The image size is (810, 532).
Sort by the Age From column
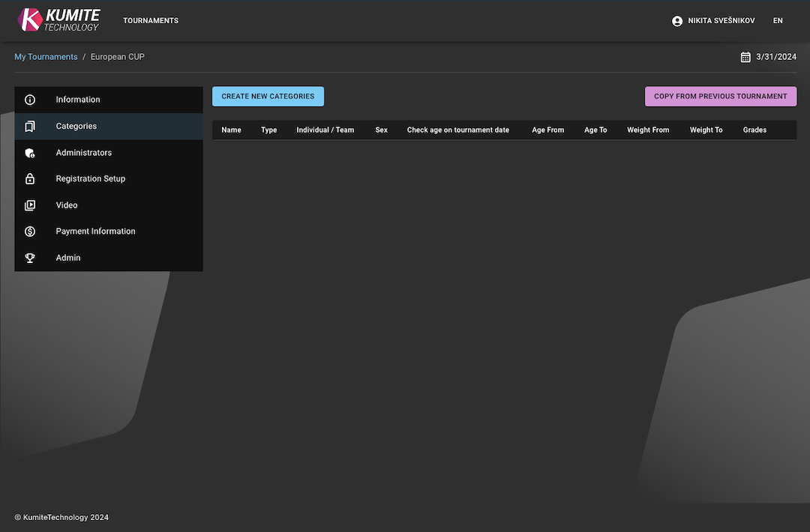pos(547,130)
